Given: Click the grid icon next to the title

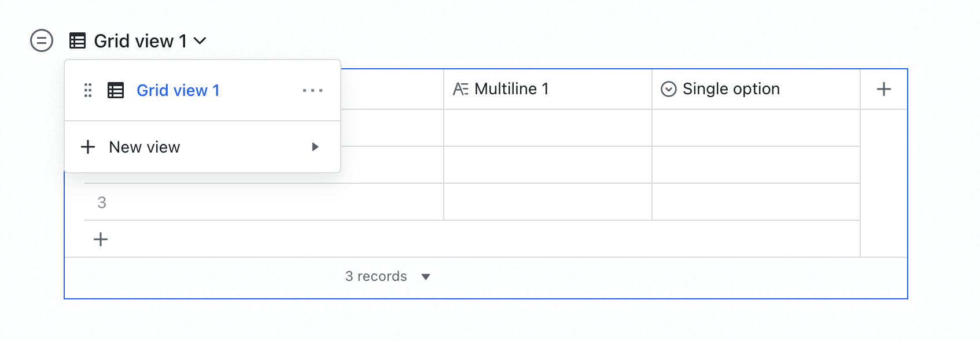Looking at the screenshot, I should pos(78,41).
